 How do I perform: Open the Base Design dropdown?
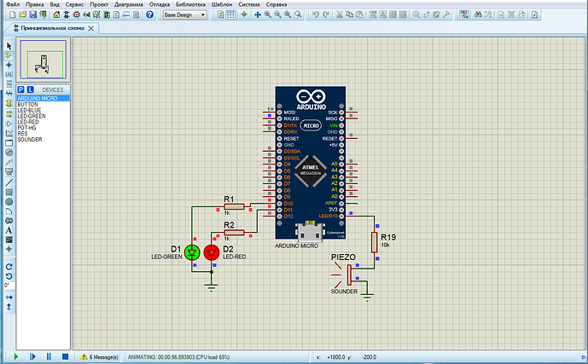click(x=184, y=15)
